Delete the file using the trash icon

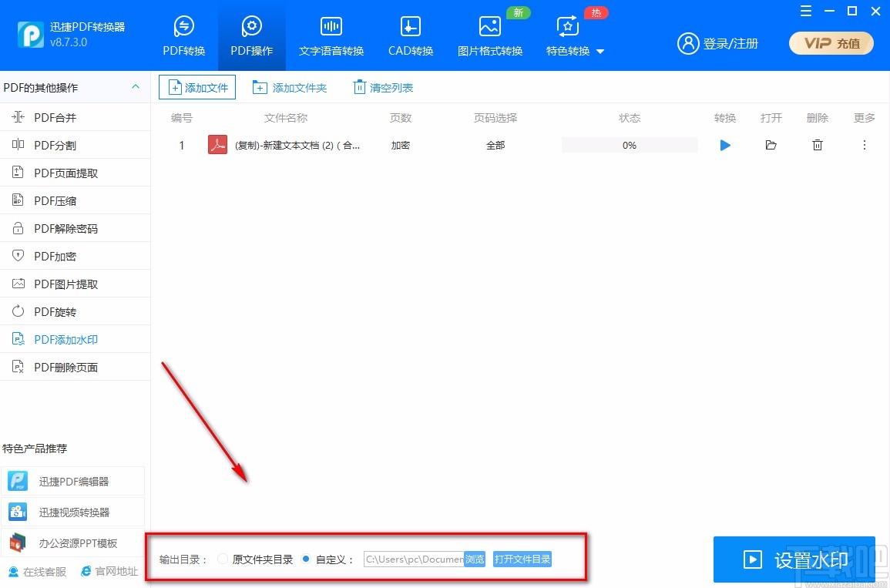click(818, 145)
